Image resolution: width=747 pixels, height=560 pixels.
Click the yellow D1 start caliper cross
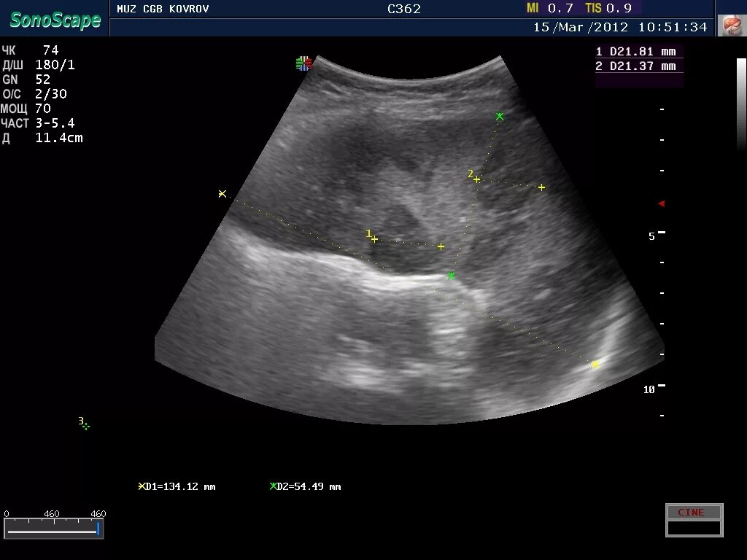click(x=222, y=193)
